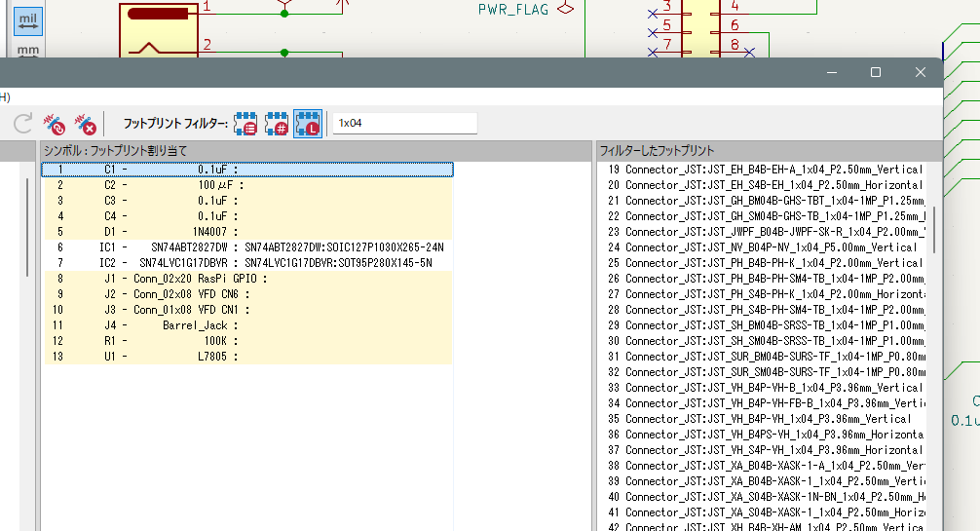Choose footprint number 41 JST_XA_S04B-XASK-1
Image resolution: width=980 pixels, height=531 pixels.
coord(765,512)
